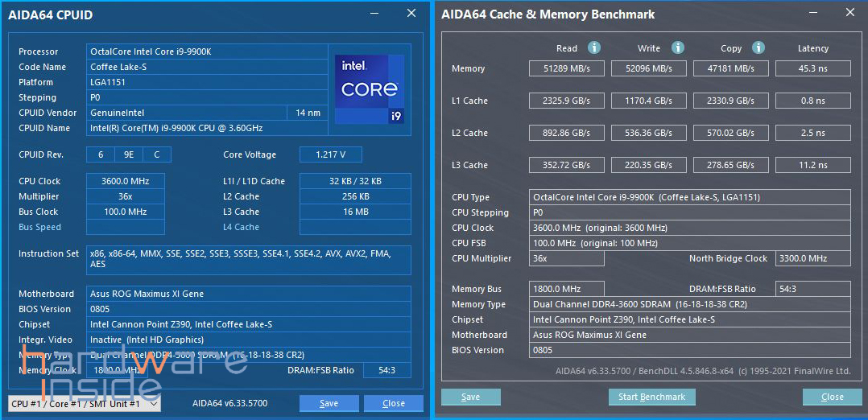Click the L1 Cache latency 0.8 ns field
This screenshot has width=868, height=420.
812,101
